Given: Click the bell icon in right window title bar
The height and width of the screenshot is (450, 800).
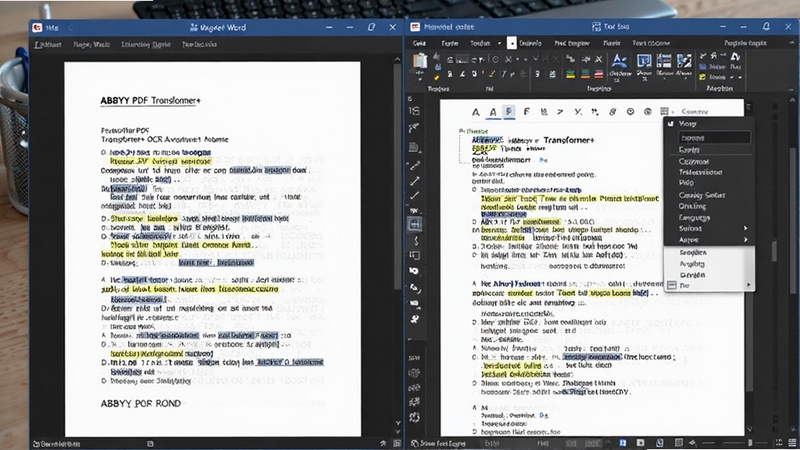Looking at the screenshot, I should point(766,26).
